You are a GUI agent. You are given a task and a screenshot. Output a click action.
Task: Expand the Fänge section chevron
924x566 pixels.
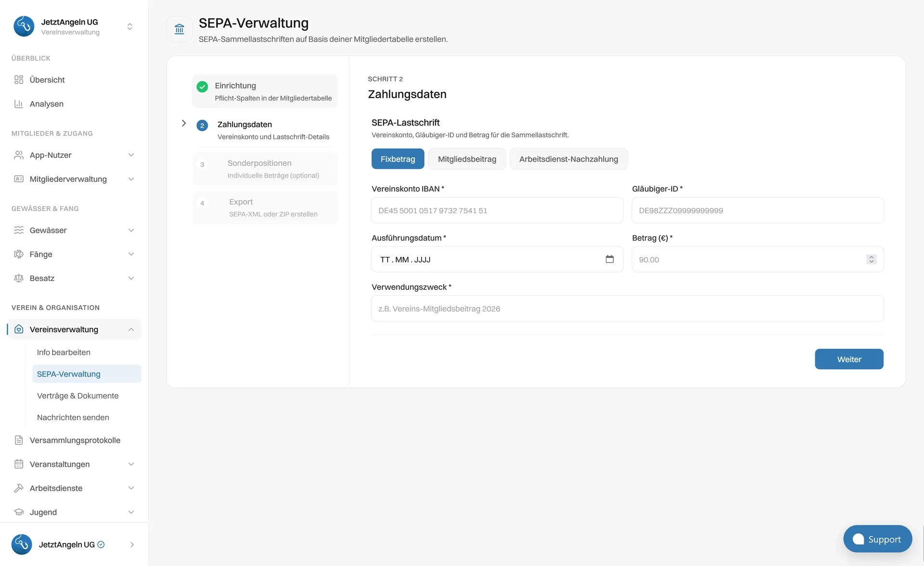click(x=131, y=254)
